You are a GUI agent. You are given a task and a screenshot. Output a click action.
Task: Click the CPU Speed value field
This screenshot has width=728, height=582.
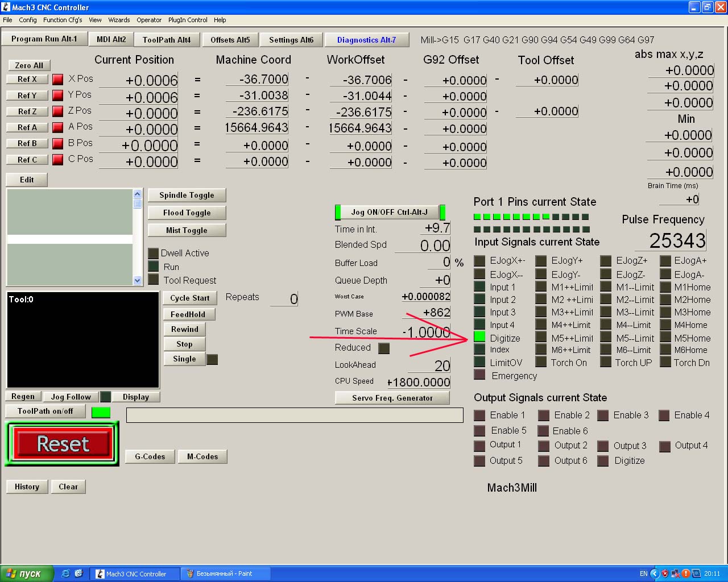pos(419,383)
